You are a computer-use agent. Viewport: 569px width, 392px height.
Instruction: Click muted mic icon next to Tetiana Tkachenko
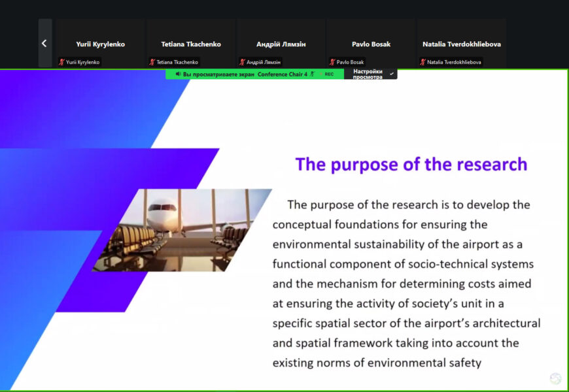pyautogui.click(x=152, y=62)
